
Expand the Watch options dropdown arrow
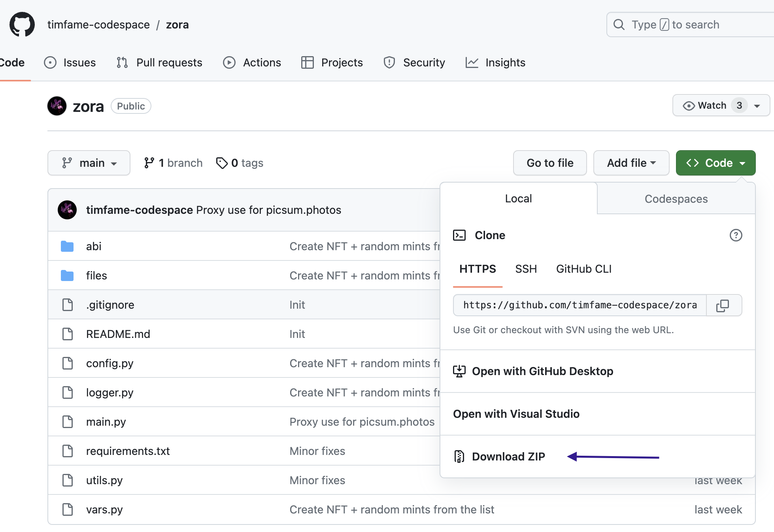[757, 106]
